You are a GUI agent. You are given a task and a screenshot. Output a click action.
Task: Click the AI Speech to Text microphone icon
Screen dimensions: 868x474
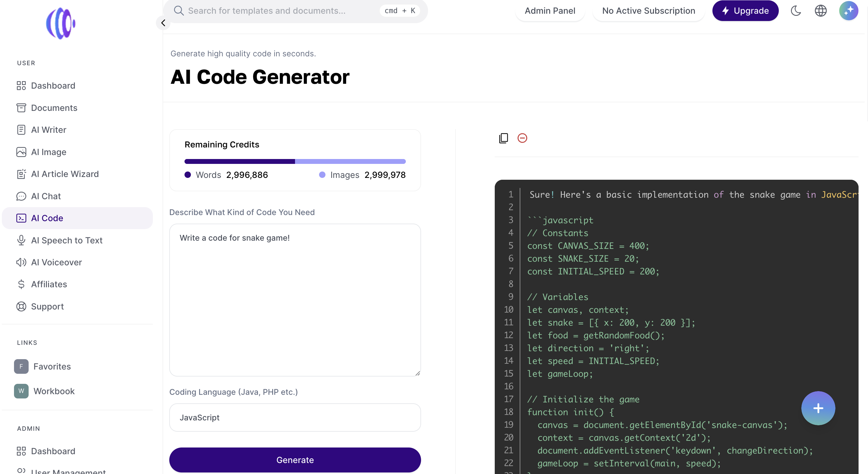21,240
